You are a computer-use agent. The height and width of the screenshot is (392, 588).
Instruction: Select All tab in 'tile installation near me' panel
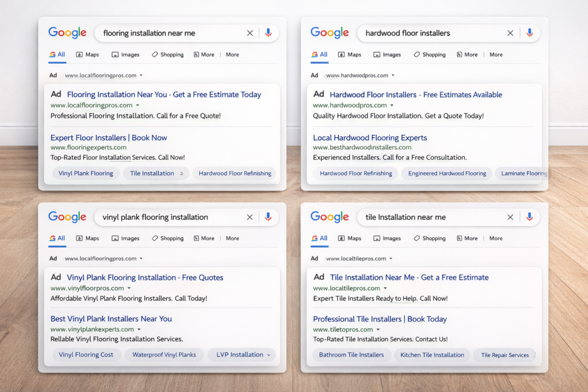pyautogui.click(x=319, y=238)
